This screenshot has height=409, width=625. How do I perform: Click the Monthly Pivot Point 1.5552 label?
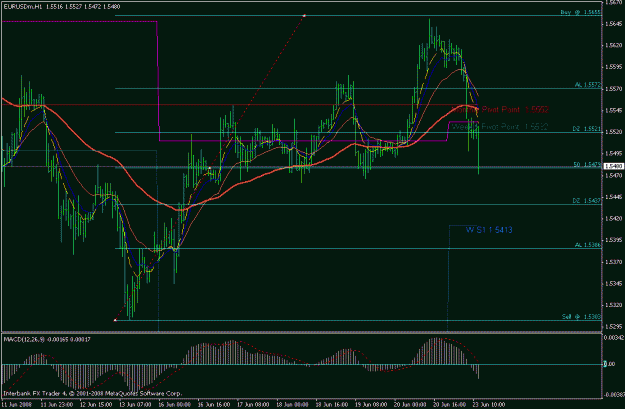(x=500, y=110)
